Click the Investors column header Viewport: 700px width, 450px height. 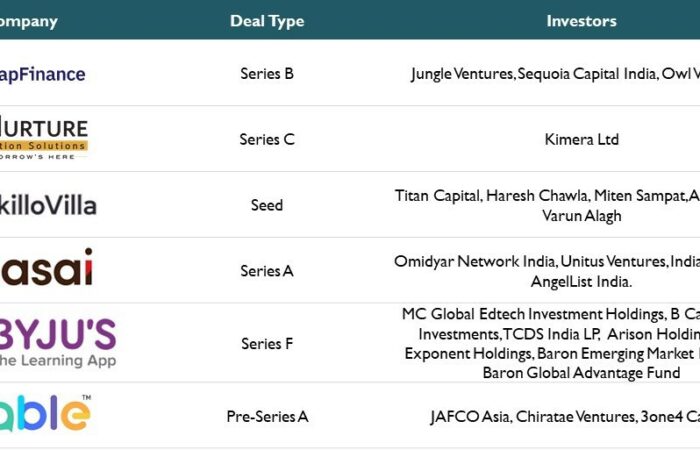point(581,21)
